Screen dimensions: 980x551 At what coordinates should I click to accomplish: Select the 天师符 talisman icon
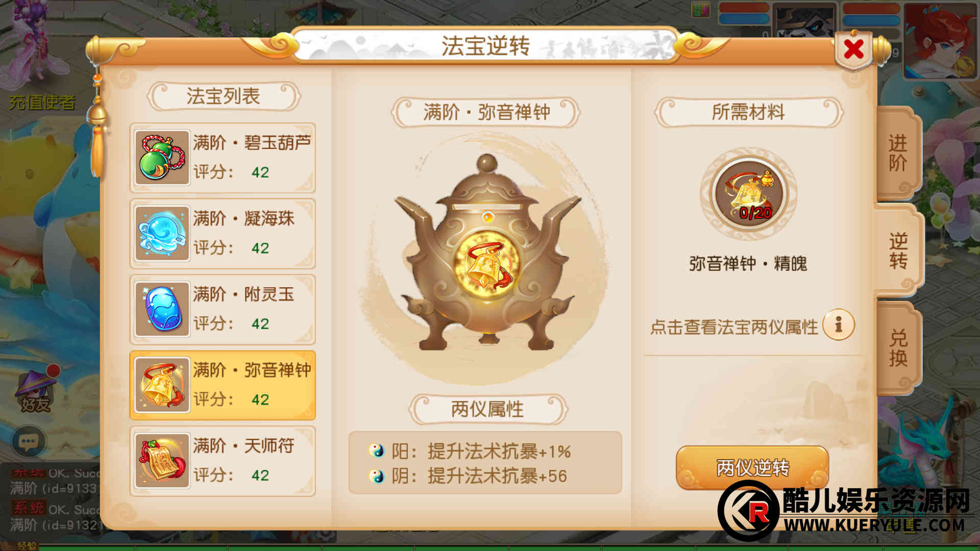pyautogui.click(x=162, y=461)
